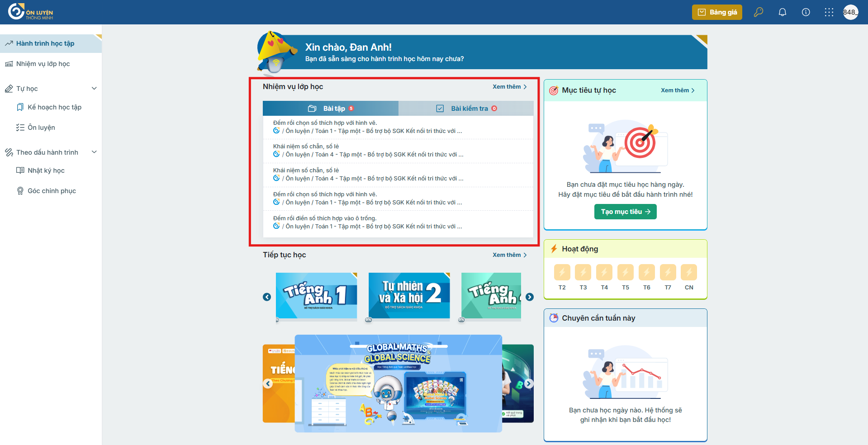Collapse the Tự học sidebar group

coord(94,89)
